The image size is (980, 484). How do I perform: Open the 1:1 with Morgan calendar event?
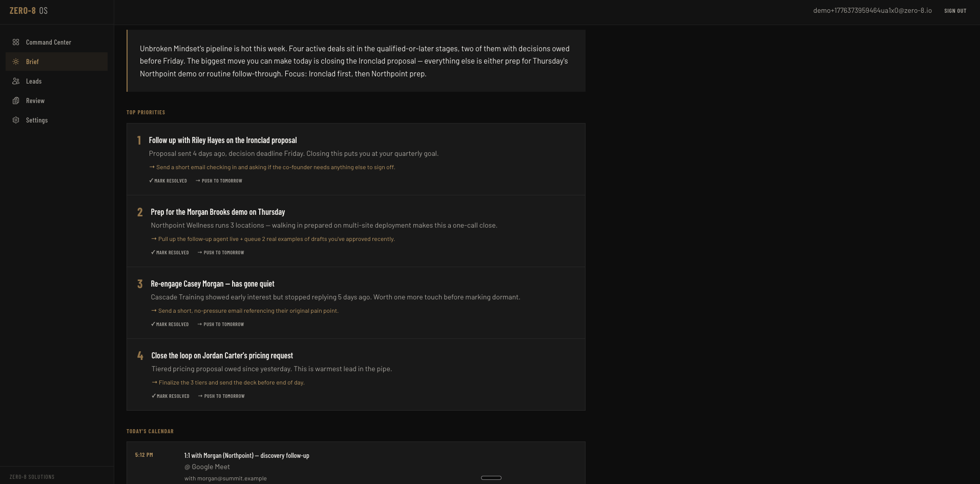[x=246, y=455]
